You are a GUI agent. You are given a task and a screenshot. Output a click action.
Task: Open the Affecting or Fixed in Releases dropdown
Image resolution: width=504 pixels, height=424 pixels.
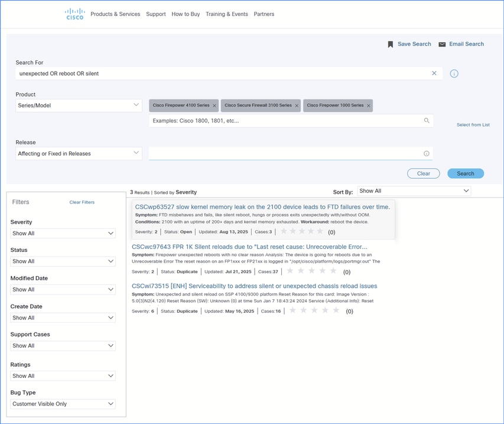(79, 153)
